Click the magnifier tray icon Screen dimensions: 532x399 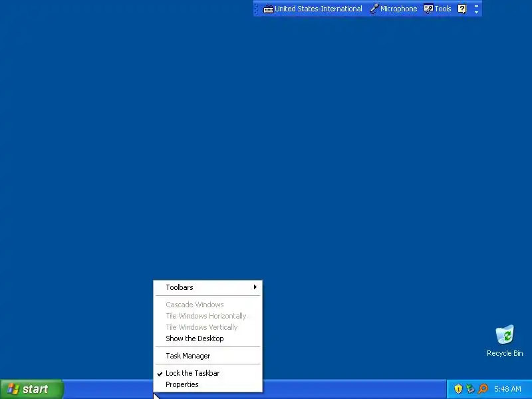click(x=483, y=389)
